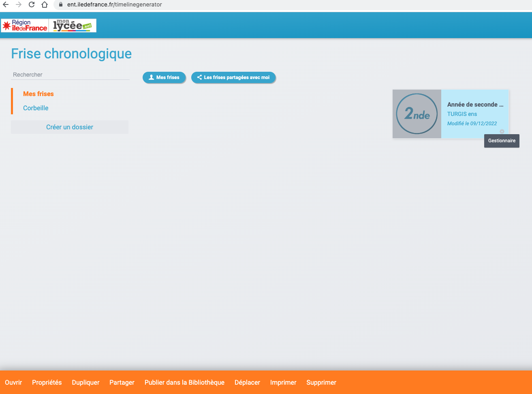Click the browser home icon

(45, 5)
